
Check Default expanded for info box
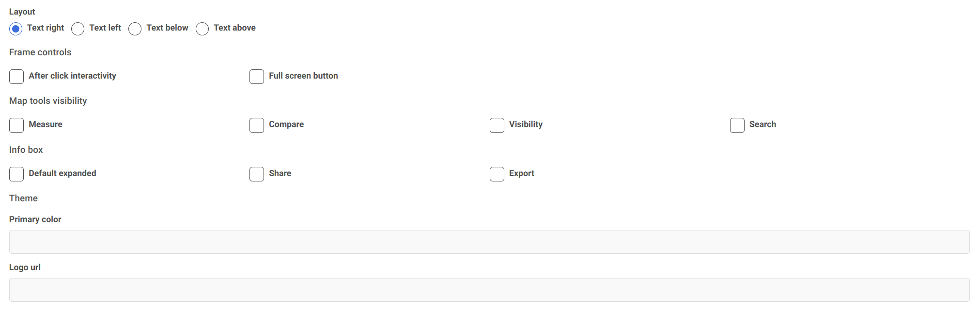coord(16,174)
